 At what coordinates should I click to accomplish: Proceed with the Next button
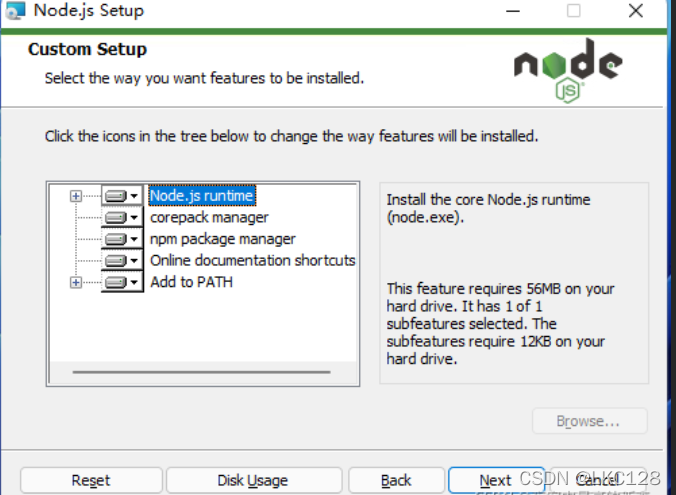click(496, 480)
